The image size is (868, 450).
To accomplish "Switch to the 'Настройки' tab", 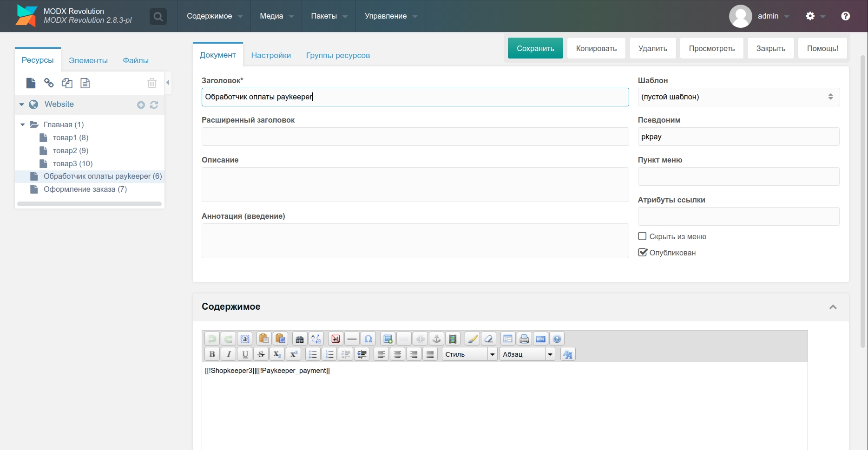I will click(x=271, y=55).
